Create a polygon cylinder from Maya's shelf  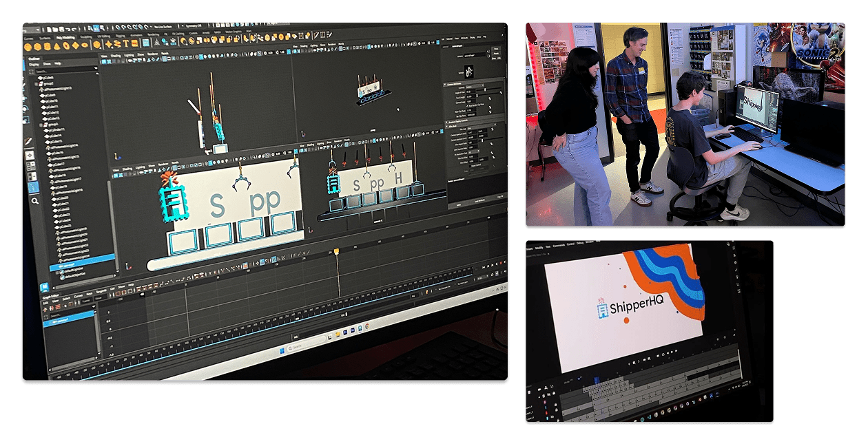pos(48,47)
